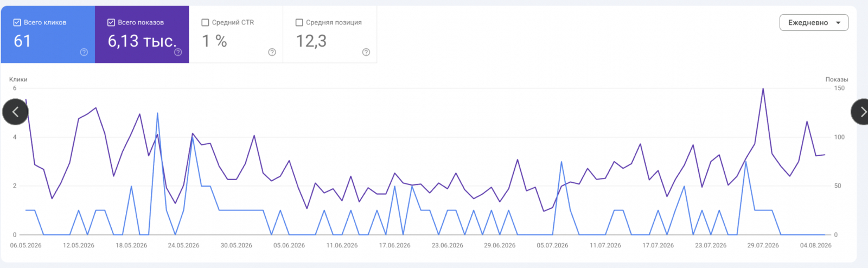Open help icon on Всего кликов card
Screen dimensions: 868x268
(x=84, y=52)
